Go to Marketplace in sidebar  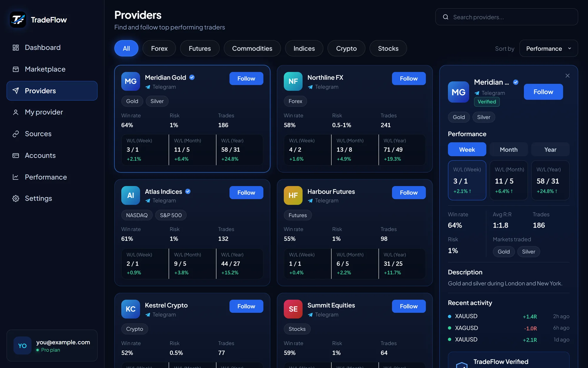pos(52,69)
